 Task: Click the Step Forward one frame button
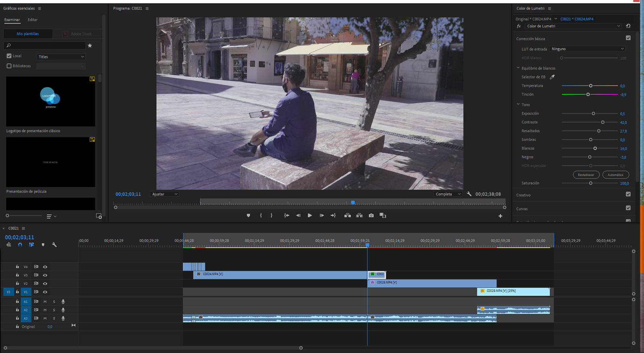[322, 215]
